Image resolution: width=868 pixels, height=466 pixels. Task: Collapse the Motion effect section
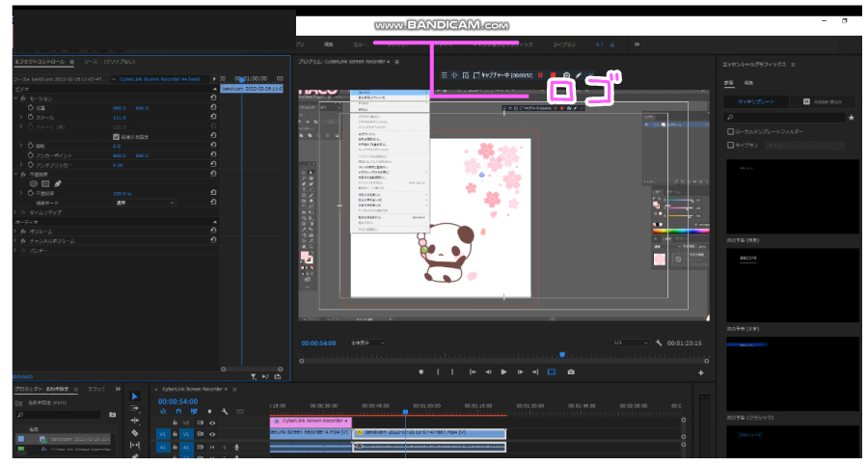click(x=16, y=98)
